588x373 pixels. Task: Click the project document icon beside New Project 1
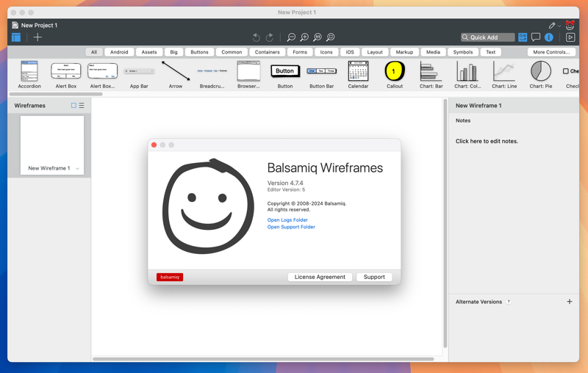pos(15,25)
